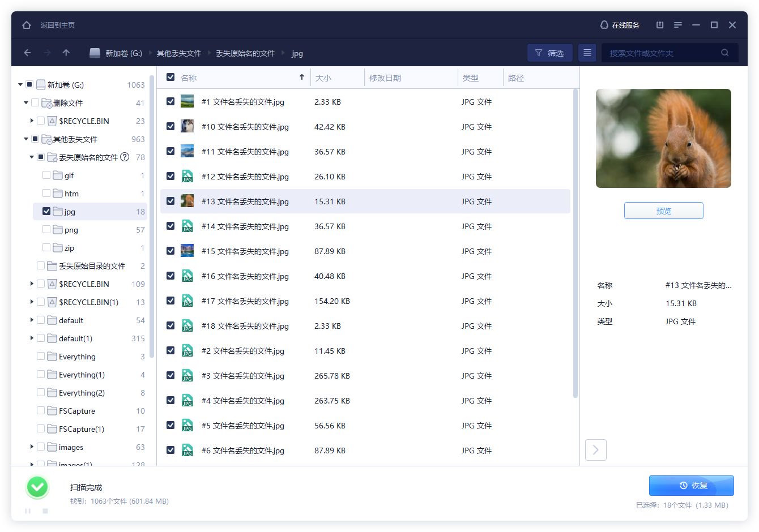The image size is (759, 532).
Task: Click the search magnifier icon
Action: pyautogui.click(x=724, y=53)
